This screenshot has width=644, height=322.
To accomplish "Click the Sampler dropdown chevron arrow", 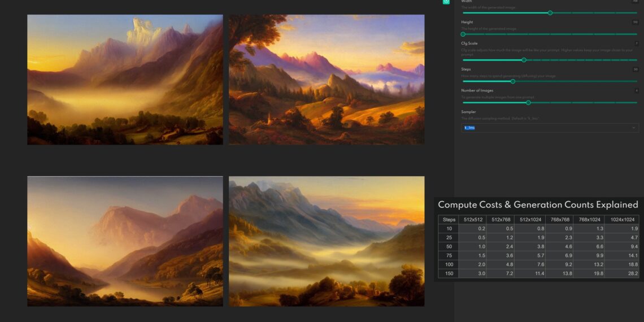I will coord(633,128).
